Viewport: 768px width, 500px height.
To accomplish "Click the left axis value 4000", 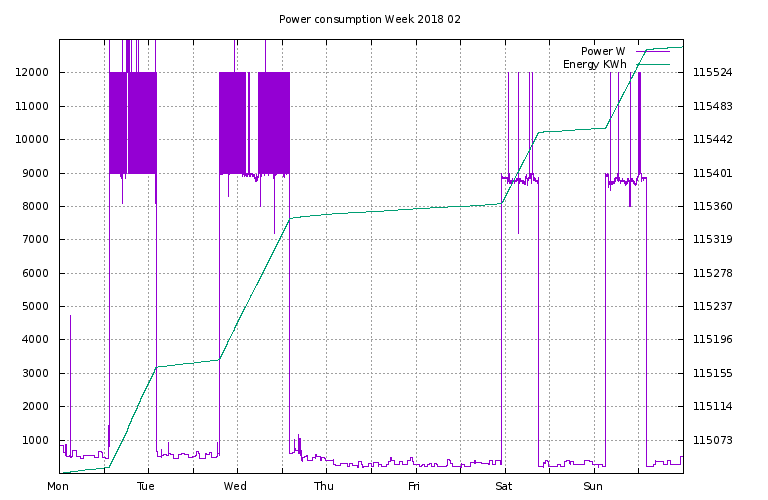I will click(x=35, y=339).
